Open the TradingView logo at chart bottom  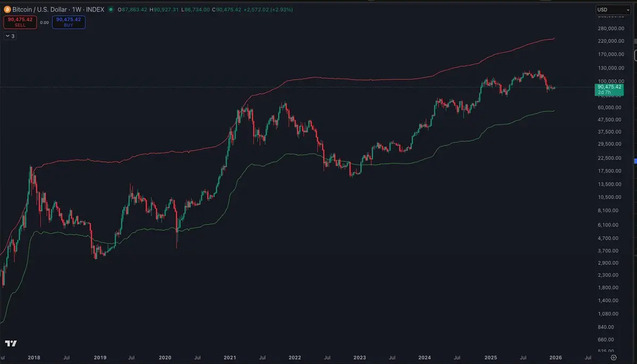(11, 343)
